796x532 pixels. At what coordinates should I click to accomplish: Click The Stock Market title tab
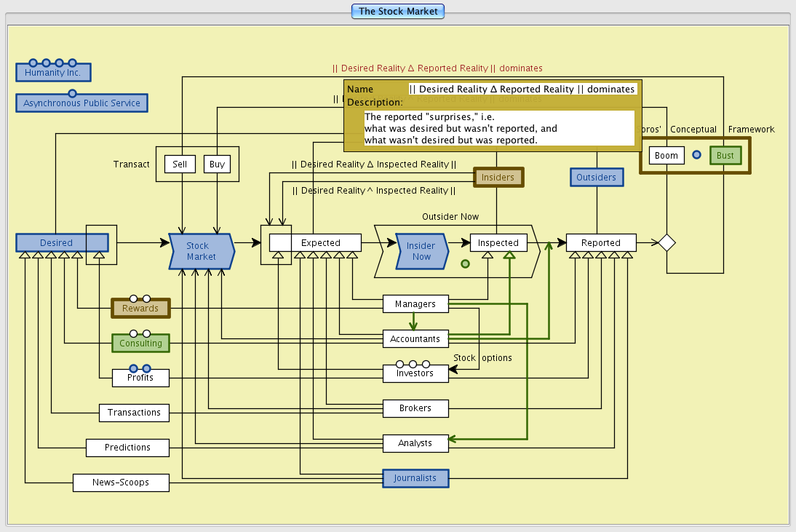(x=398, y=11)
